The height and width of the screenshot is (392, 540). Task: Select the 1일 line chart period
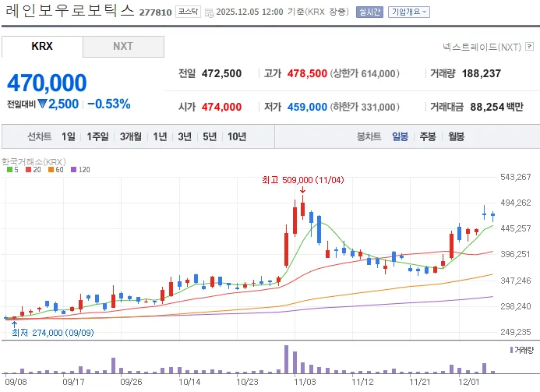tap(69, 136)
